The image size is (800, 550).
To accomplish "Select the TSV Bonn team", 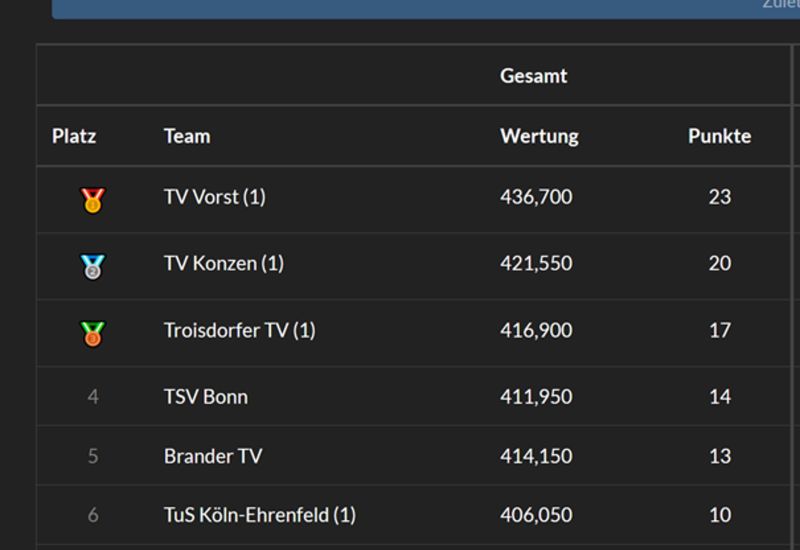I will (x=205, y=396).
